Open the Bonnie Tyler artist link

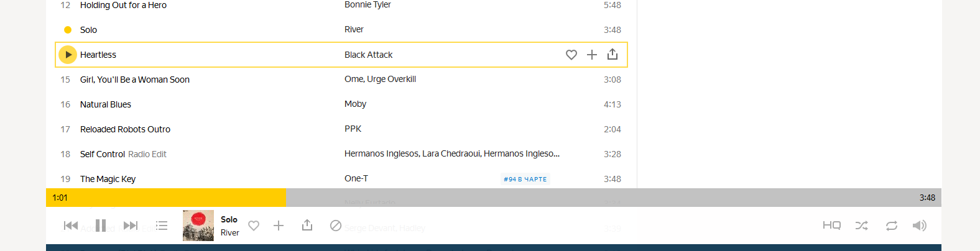367,4
